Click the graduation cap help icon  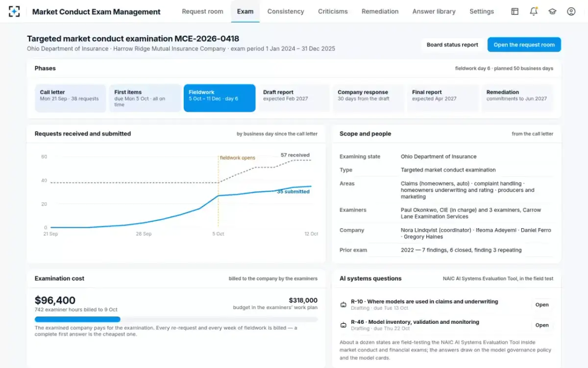point(552,11)
